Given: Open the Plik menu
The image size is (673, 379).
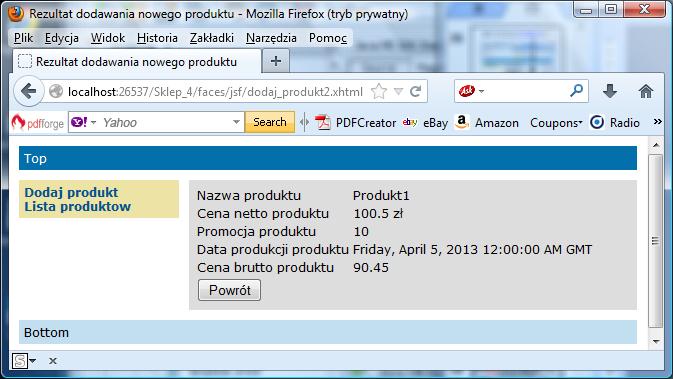Looking at the screenshot, I should point(24,38).
